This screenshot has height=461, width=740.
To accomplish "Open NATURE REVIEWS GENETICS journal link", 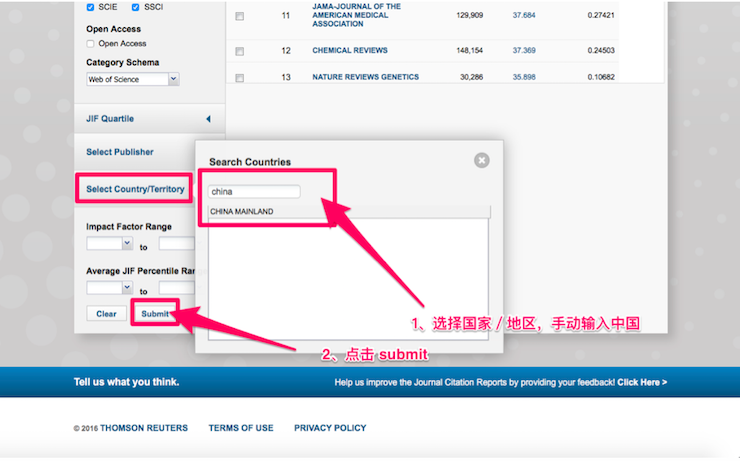I will 365,77.
